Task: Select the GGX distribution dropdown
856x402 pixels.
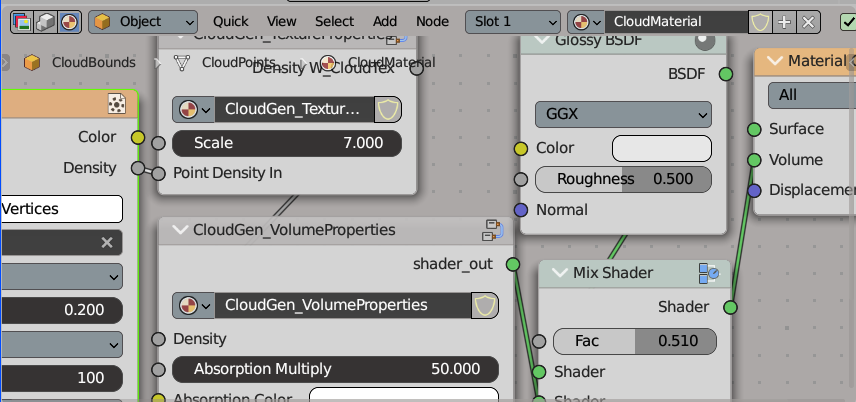Action: tap(623, 114)
